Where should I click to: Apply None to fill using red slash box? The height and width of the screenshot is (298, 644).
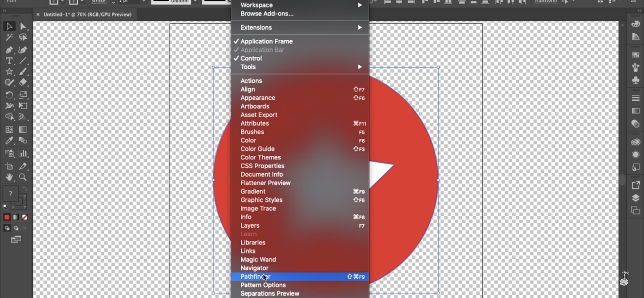click(x=25, y=217)
